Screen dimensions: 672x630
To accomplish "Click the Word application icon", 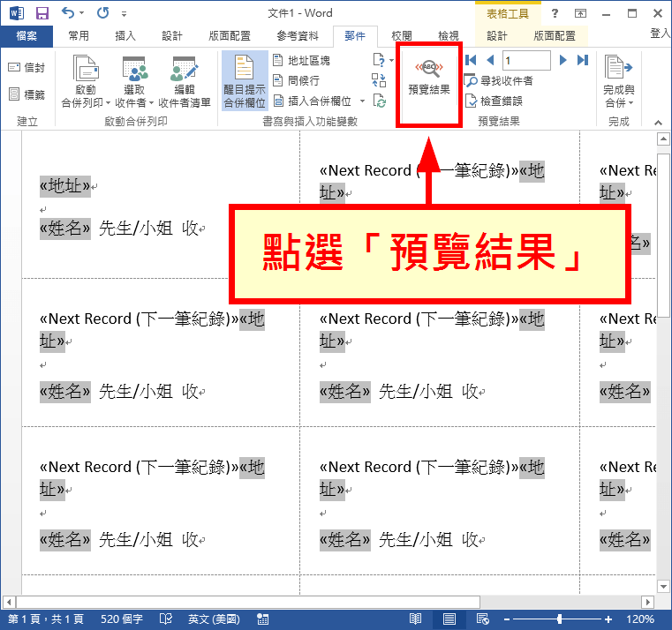I will click(16, 13).
